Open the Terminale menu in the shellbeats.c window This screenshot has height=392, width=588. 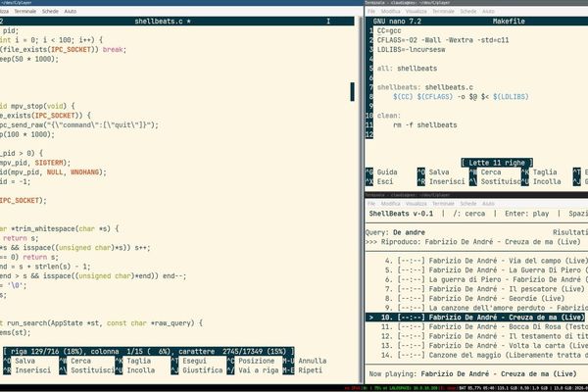25,11
